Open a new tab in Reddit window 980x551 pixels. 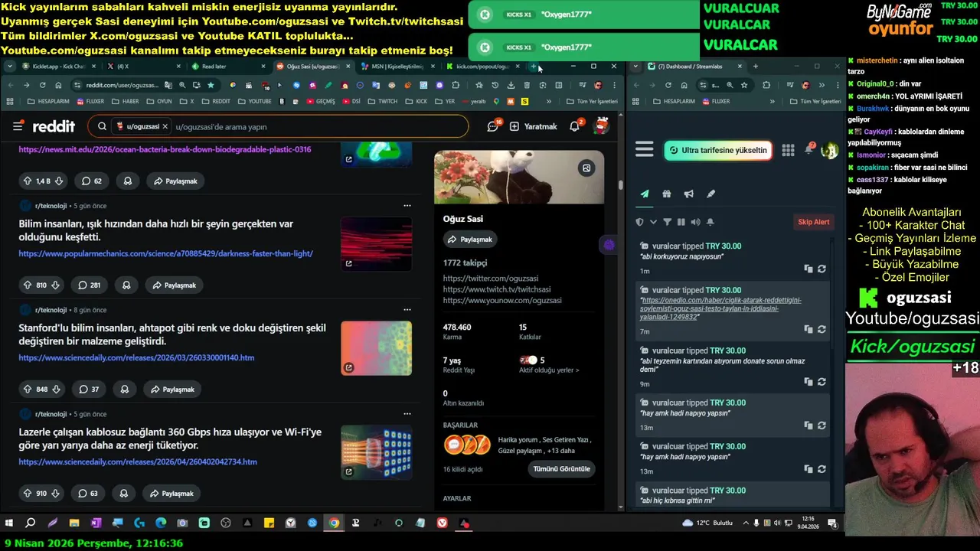pos(534,67)
